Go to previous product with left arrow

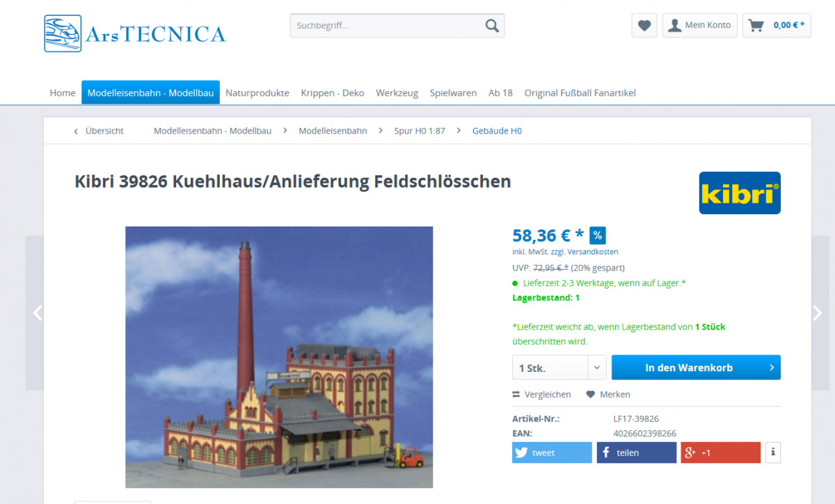(x=38, y=313)
